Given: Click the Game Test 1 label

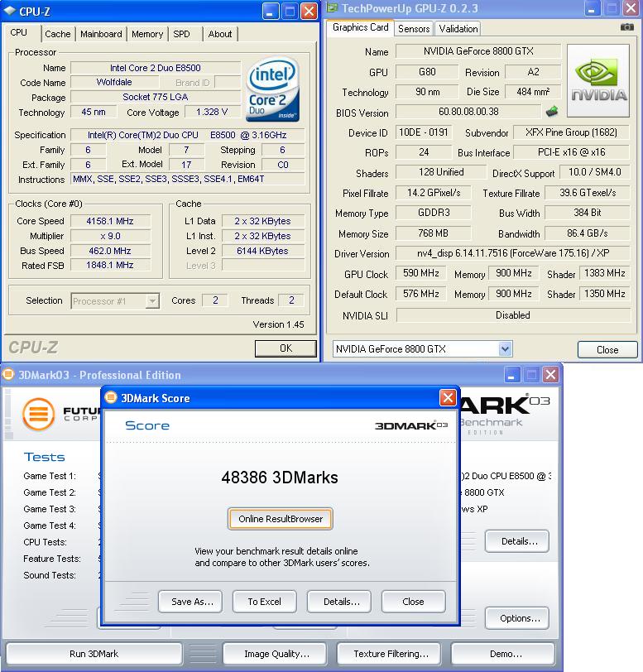Looking at the screenshot, I should pyautogui.click(x=50, y=476).
